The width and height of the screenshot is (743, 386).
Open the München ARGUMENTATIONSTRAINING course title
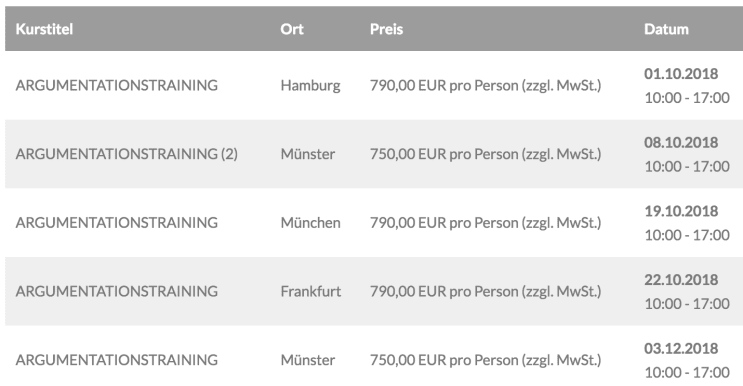pyautogui.click(x=117, y=223)
